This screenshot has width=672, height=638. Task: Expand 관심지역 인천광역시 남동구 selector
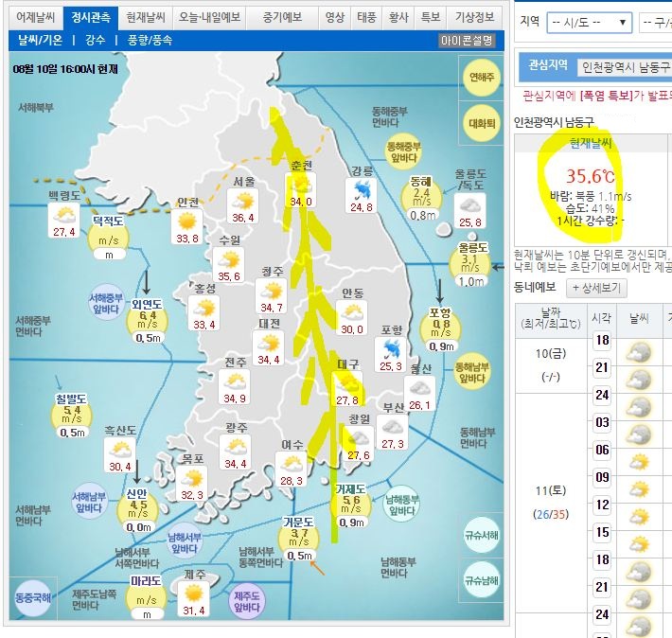point(623,66)
